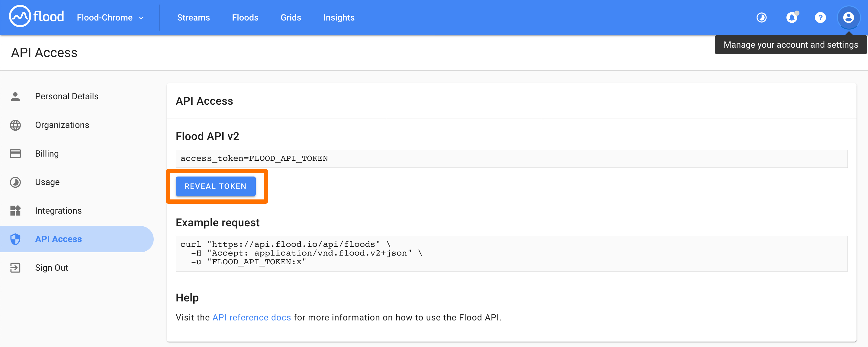Screen dimensions: 868x347
Task: Click the Example request heading
Action: pos(218,223)
